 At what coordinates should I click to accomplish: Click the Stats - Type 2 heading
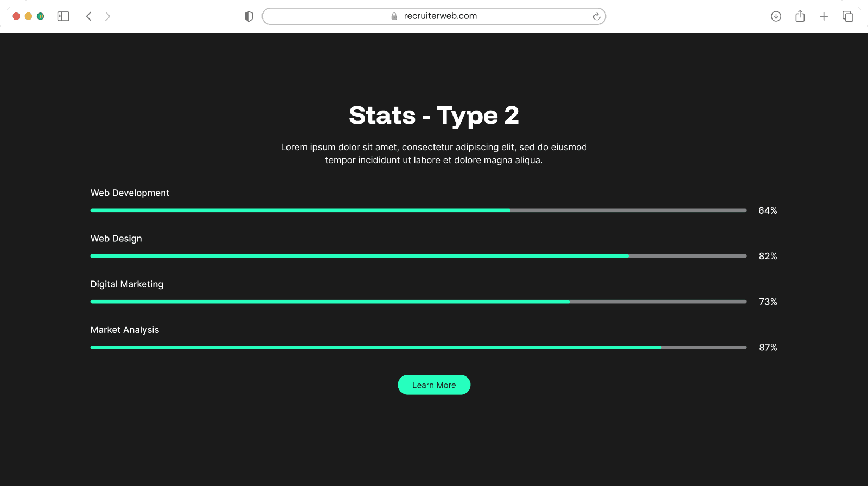pos(433,116)
